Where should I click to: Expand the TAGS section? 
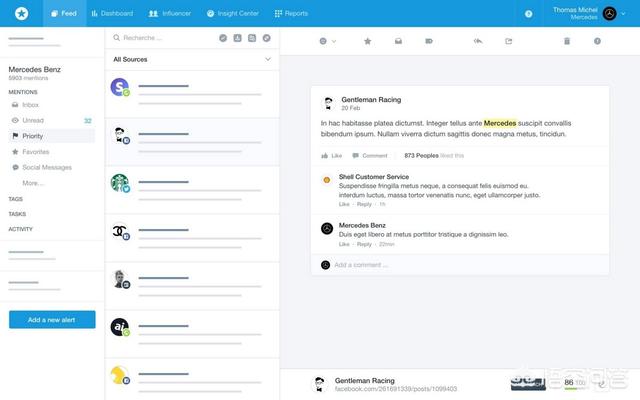(16, 199)
